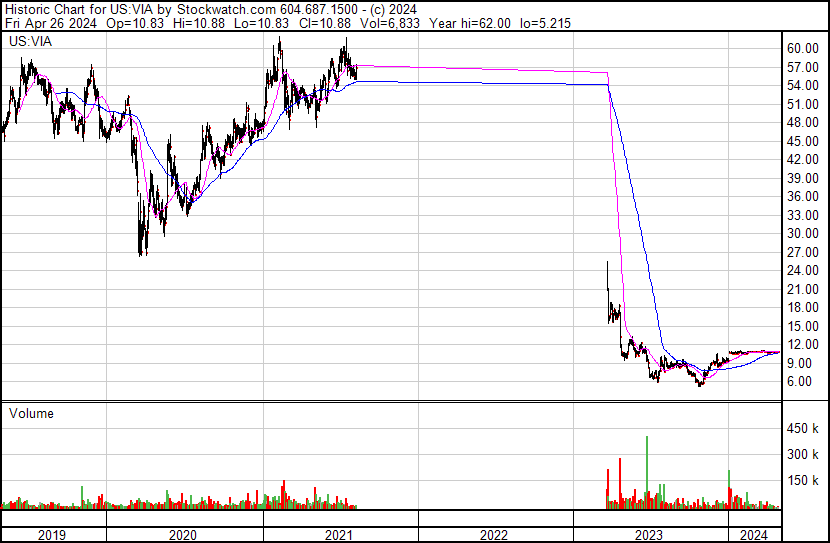
Task: Click the '450 k' volume axis label
Action: pyautogui.click(x=803, y=429)
